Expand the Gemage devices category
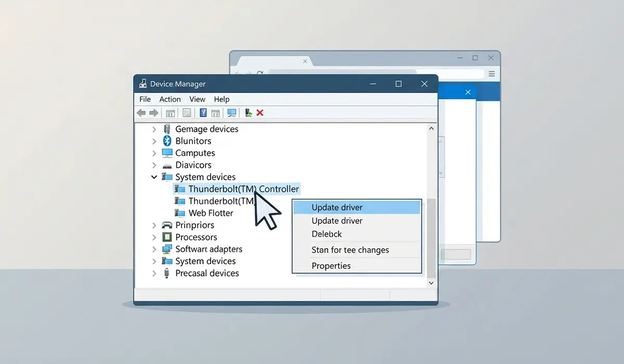Image resolution: width=624 pixels, height=364 pixels. point(154,129)
